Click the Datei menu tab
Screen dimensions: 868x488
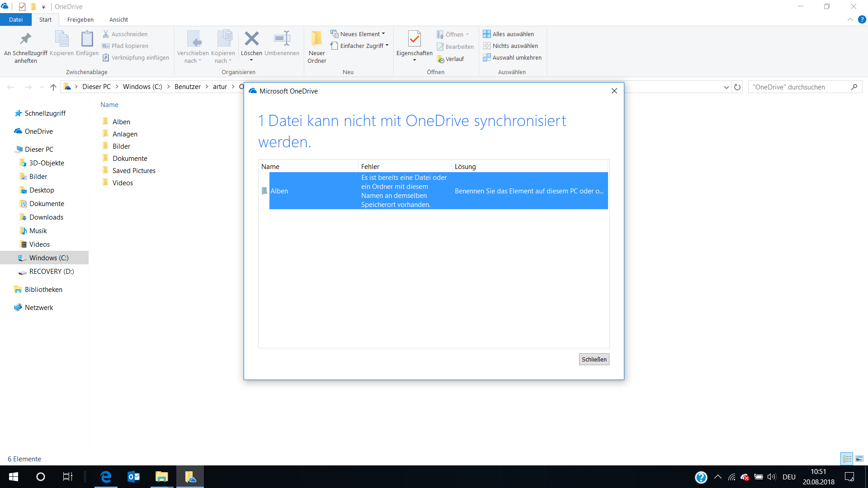pos(16,19)
